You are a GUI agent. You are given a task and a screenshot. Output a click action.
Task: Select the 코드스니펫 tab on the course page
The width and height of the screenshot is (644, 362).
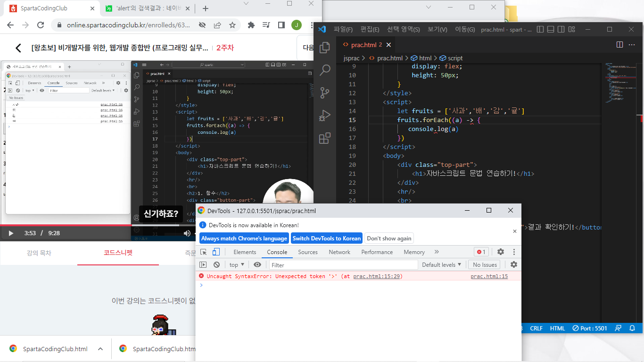pos(118,253)
